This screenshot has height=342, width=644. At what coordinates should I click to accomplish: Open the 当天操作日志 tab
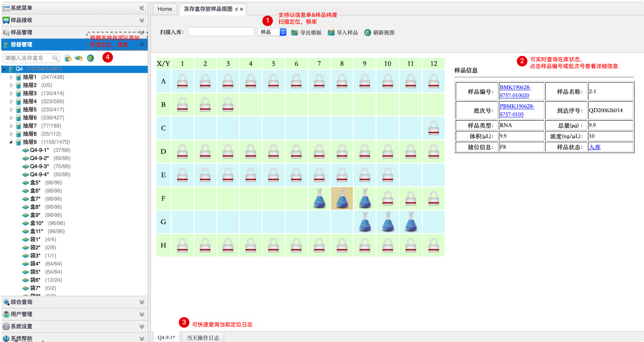(x=203, y=337)
